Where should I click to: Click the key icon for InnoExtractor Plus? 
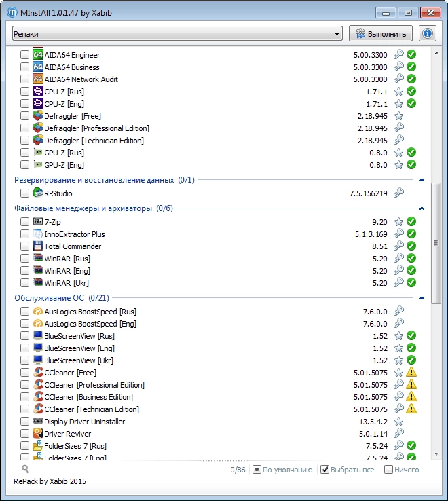click(x=398, y=234)
